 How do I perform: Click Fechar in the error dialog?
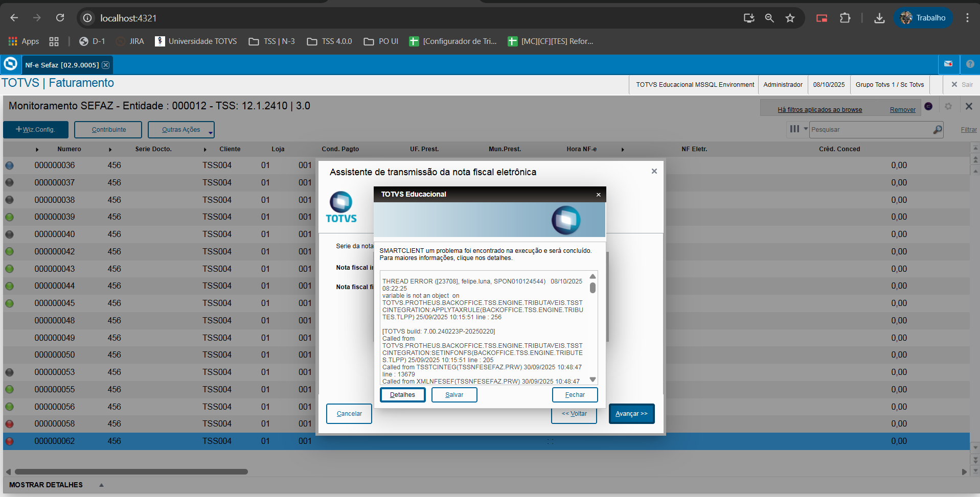click(575, 395)
